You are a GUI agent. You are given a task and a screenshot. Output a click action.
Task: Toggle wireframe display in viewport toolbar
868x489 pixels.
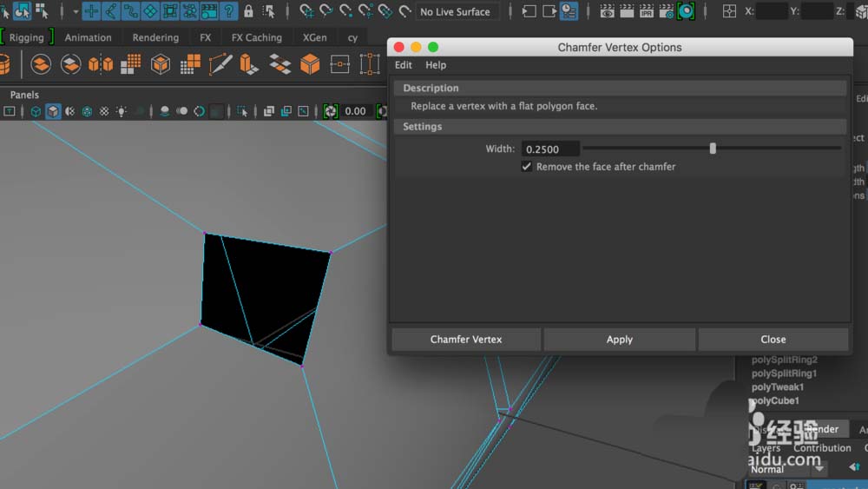pos(36,111)
